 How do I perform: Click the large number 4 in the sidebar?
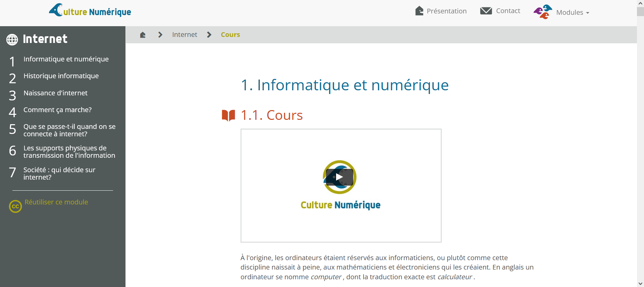coord(12,112)
